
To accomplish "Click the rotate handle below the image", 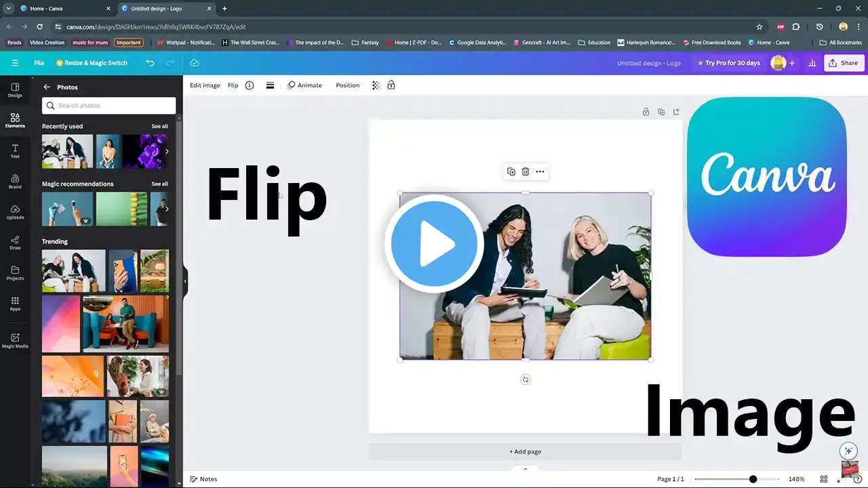I will click(x=525, y=380).
